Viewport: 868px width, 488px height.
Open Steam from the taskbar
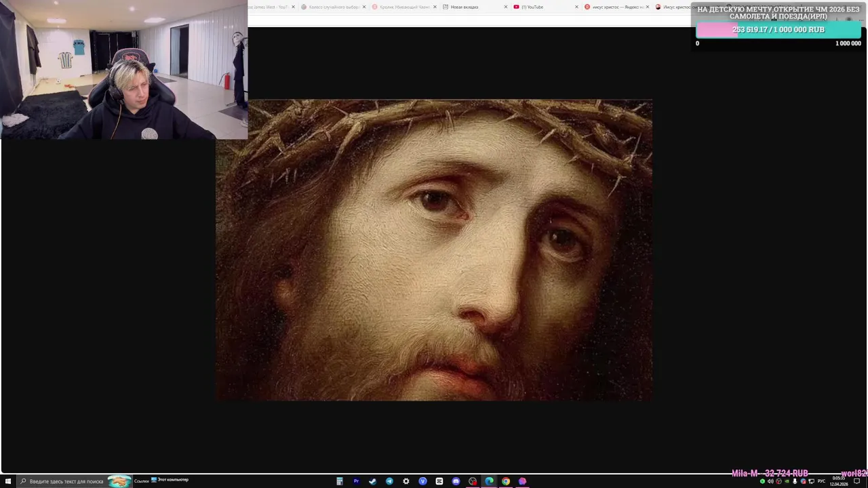pos(372,481)
